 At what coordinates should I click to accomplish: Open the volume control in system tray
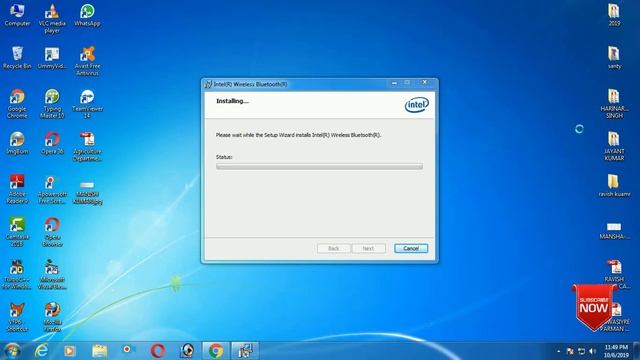[x=593, y=351]
